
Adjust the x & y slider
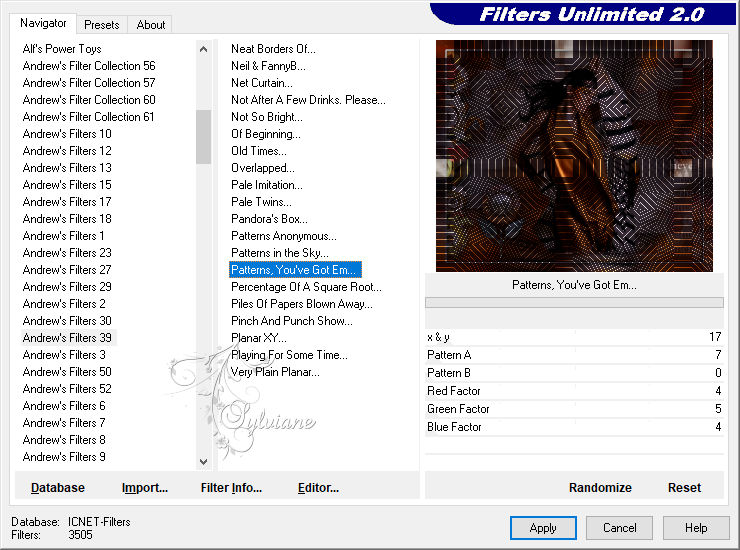574,337
